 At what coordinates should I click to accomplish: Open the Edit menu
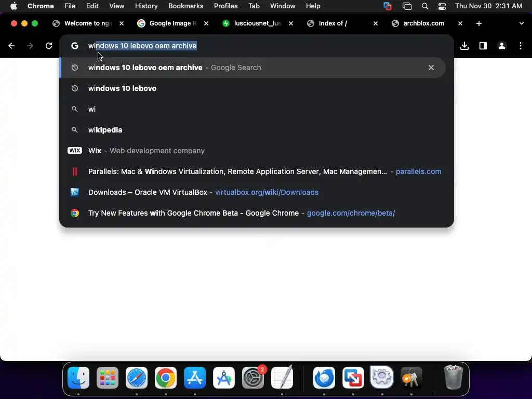coord(92,6)
